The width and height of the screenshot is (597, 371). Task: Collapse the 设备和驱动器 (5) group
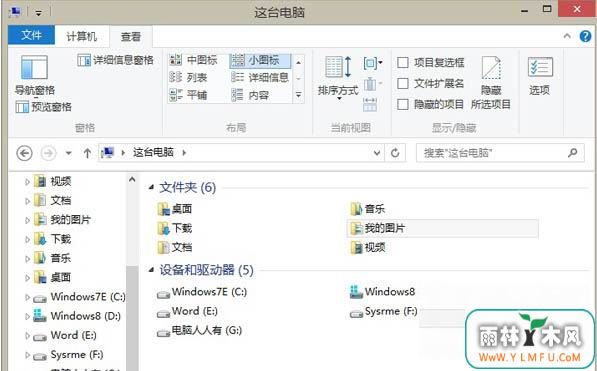[151, 270]
